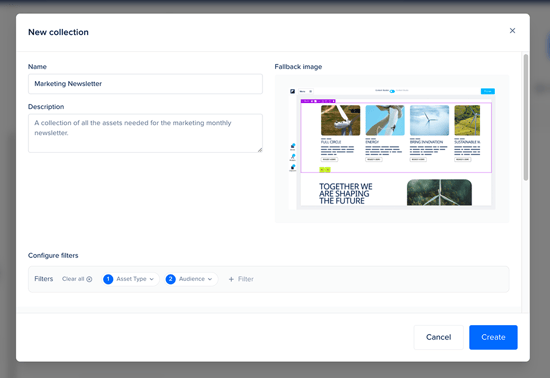Clear all configured filters

point(77,279)
